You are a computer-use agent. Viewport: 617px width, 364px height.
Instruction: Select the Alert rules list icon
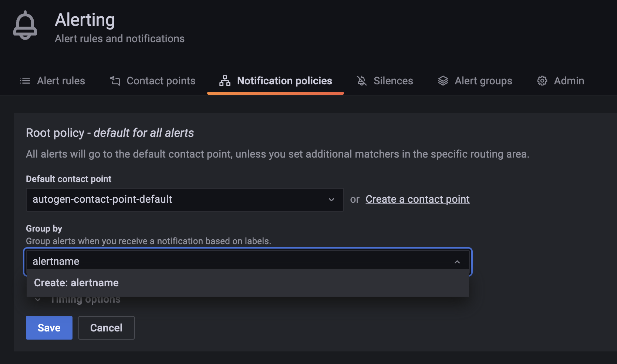[x=24, y=81]
